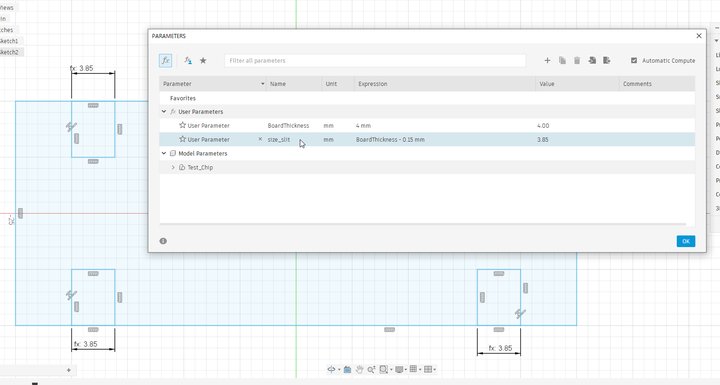The image size is (720, 385).
Task: Click the 4.00 value cell
Action: click(543, 125)
